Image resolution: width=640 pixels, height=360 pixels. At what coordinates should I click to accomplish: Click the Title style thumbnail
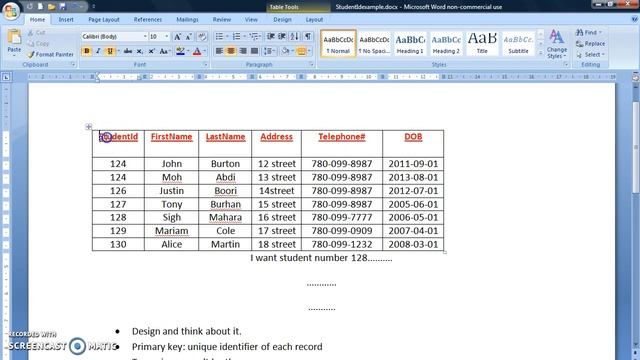(482, 44)
